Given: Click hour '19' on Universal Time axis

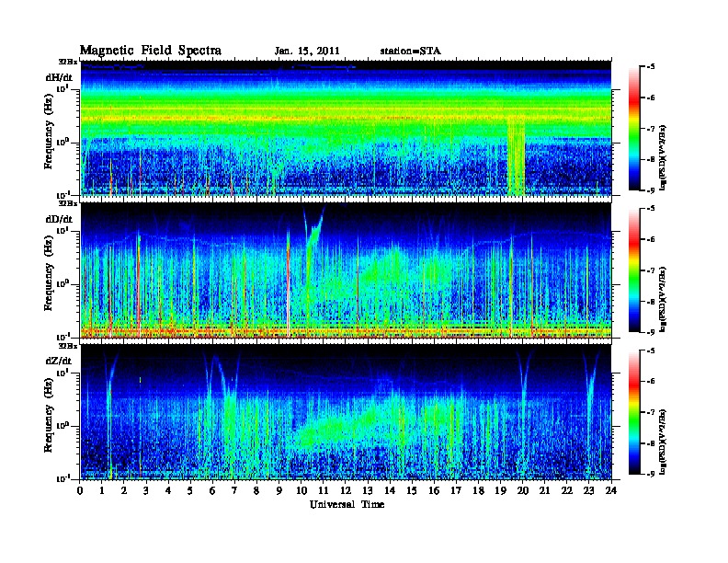Looking at the screenshot, I should 500,490.
